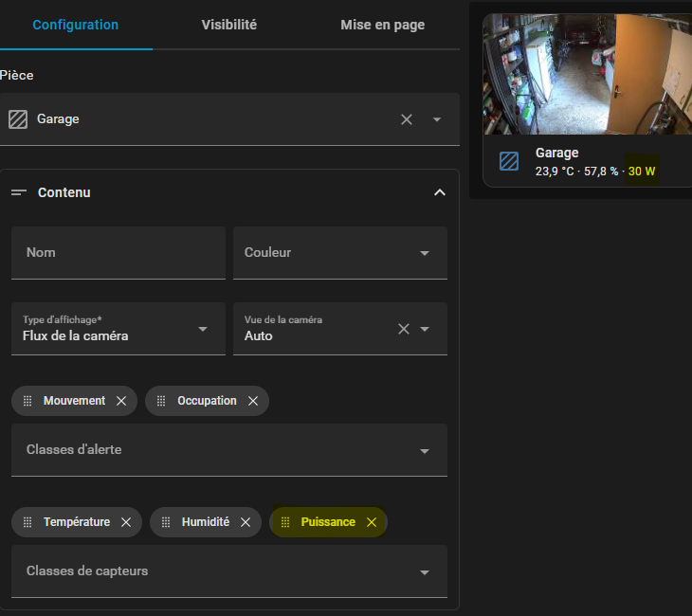Clear the Garage room selection
The height and width of the screenshot is (616, 692).
click(407, 119)
